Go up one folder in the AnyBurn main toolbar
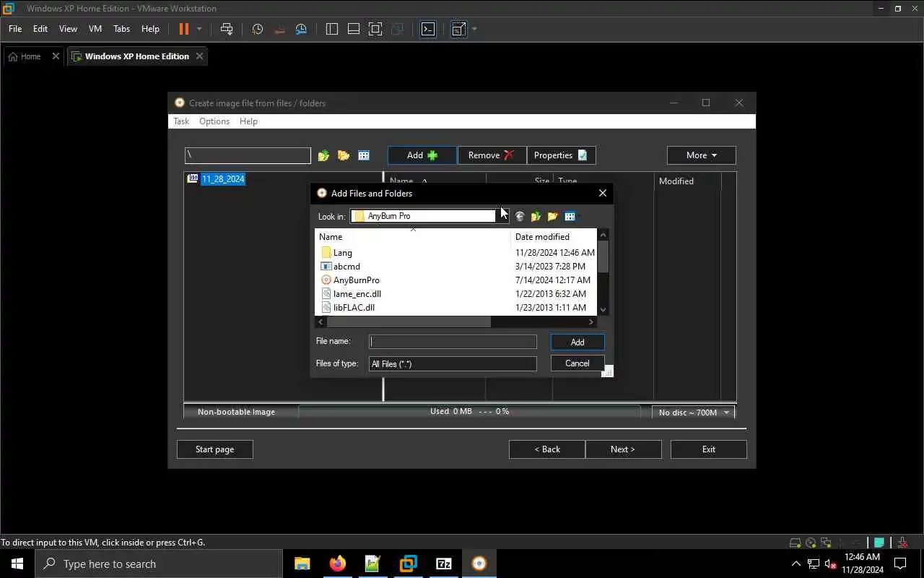Screen dimensions: 924x578 click(x=323, y=155)
